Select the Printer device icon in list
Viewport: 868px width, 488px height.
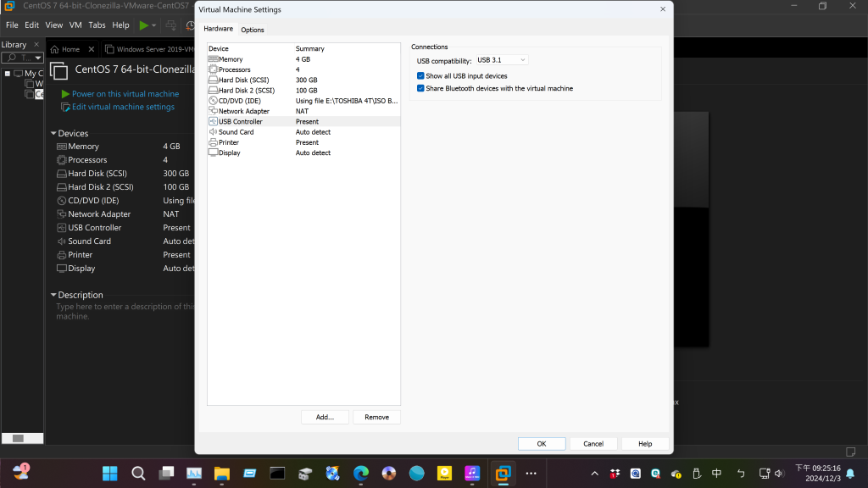[213, 142]
